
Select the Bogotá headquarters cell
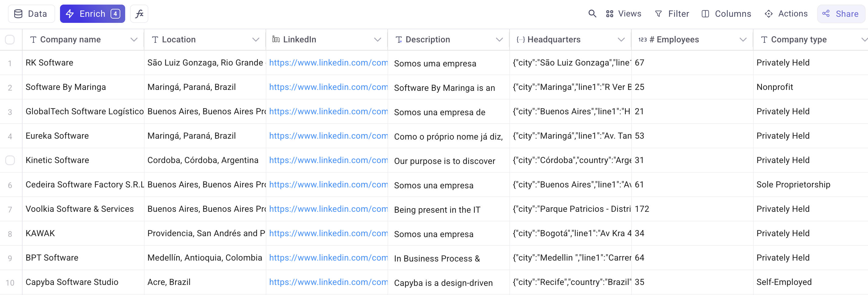coord(570,233)
